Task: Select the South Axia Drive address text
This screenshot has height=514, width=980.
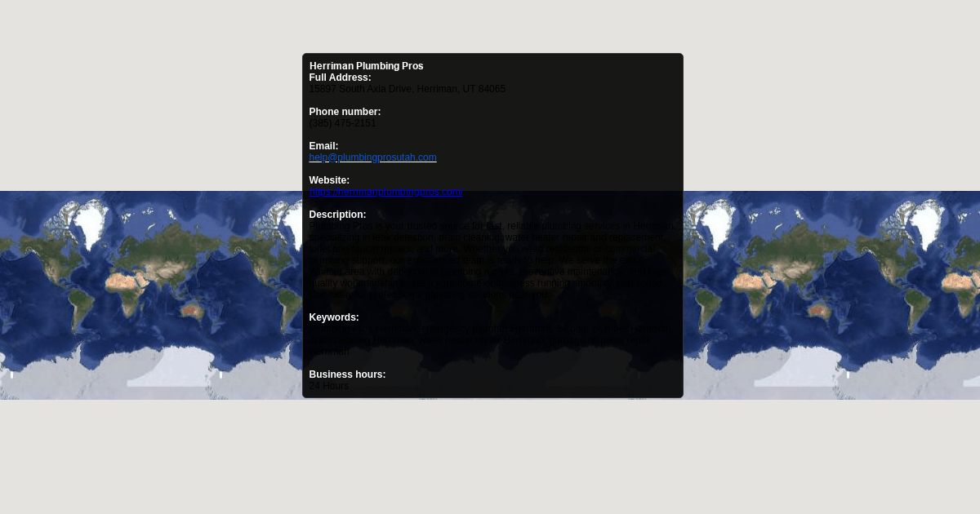Action: 408,89
